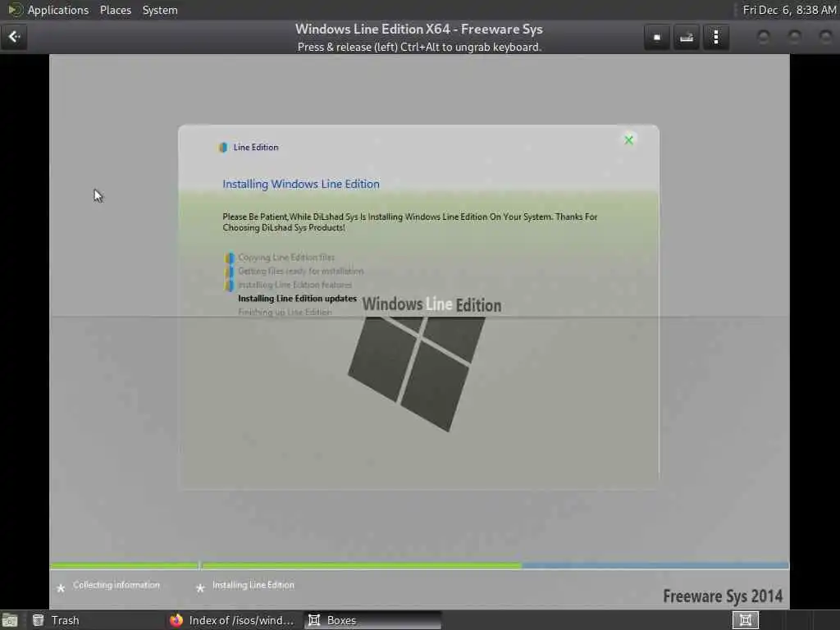The image size is (840, 630).
Task: Click the clock showing Fri Dec 6, 8:38 AM
Action: click(789, 10)
